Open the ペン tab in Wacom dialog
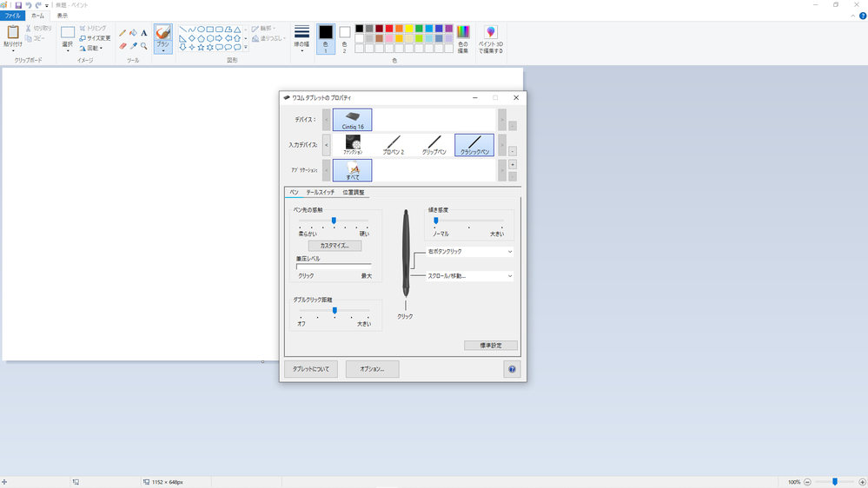The height and width of the screenshot is (488, 868). pos(294,193)
